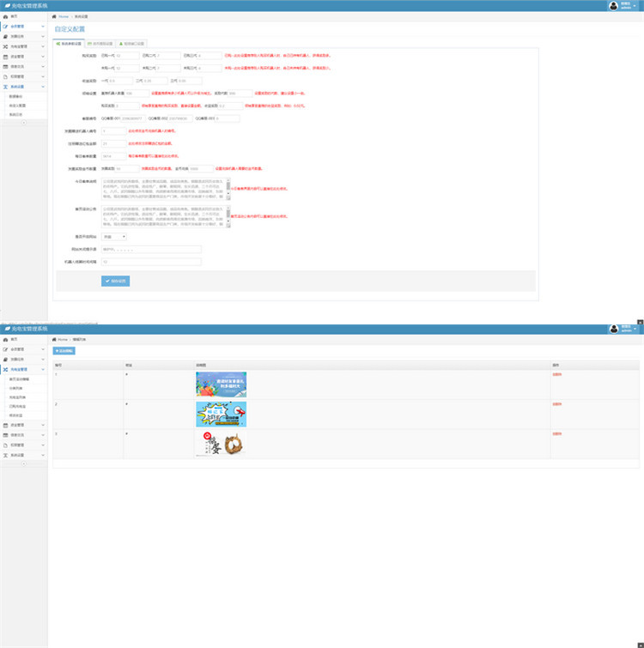Open the table-list icon menu in upper sidebar
The image size is (644, 648).
(x=5, y=67)
